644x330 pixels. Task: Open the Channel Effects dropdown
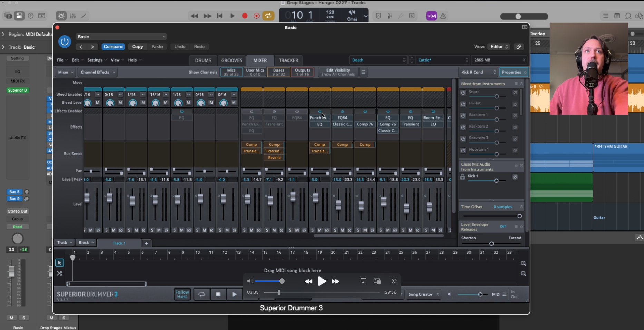[97, 72]
